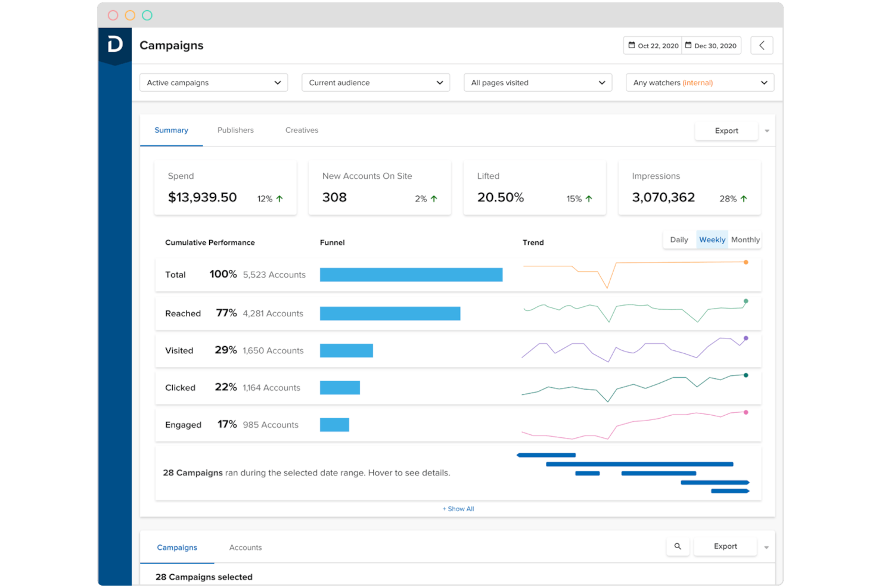882x588 pixels.
Task: Click the Demandbase D logo
Action: pos(115,43)
